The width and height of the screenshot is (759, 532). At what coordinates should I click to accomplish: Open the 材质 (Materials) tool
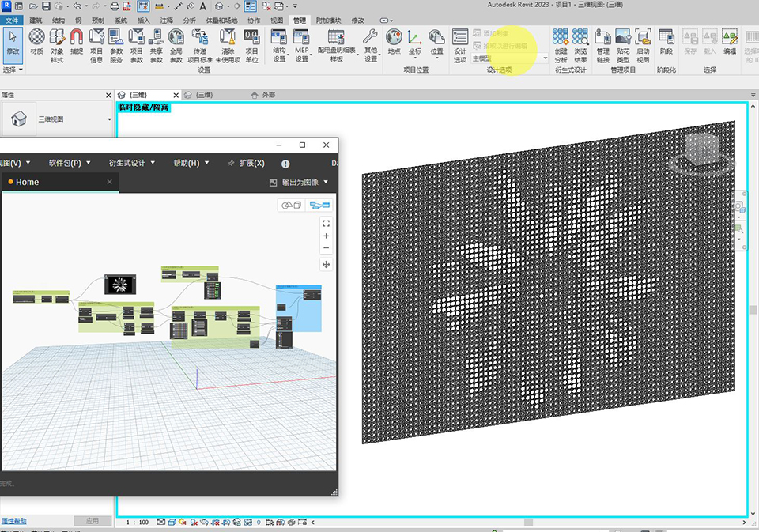pyautogui.click(x=36, y=42)
